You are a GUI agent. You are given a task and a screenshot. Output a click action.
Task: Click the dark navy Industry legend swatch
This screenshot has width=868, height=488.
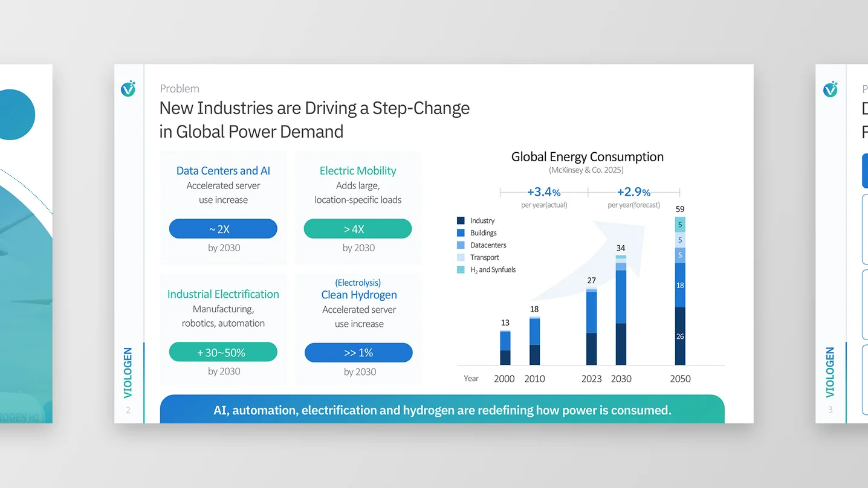(461, 221)
